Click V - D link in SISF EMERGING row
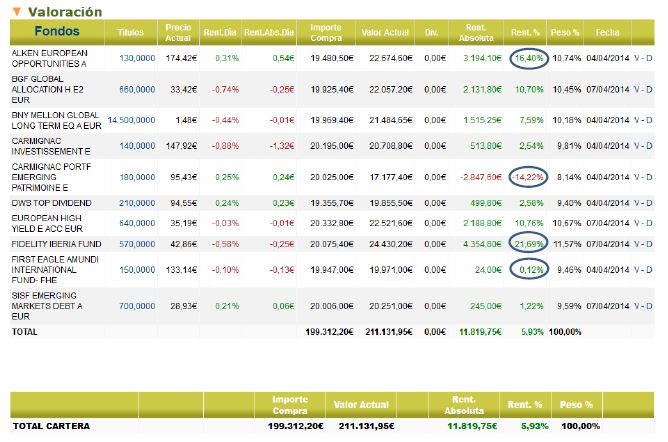Image resolution: width=668 pixels, height=442 pixels. tap(643, 306)
